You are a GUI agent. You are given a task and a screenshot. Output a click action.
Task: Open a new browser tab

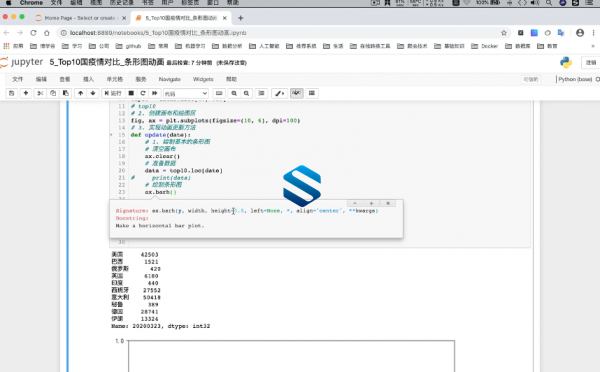tap(240, 18)
